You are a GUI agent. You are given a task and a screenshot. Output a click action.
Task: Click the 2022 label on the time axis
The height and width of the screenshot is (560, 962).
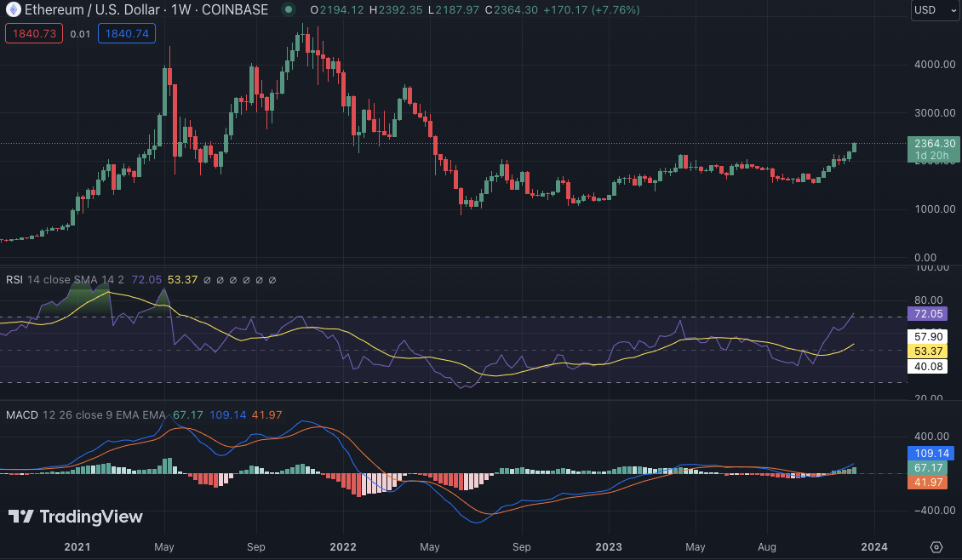(x=342, y=546)
